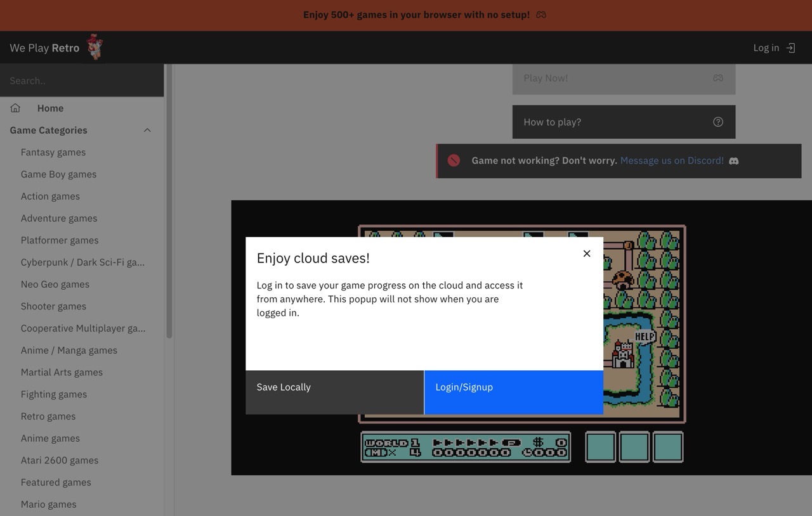Image resolution: width=812 pixels, height=516 pixels.
Task: Open Atari 2600 games category
Action: (60, 460)
